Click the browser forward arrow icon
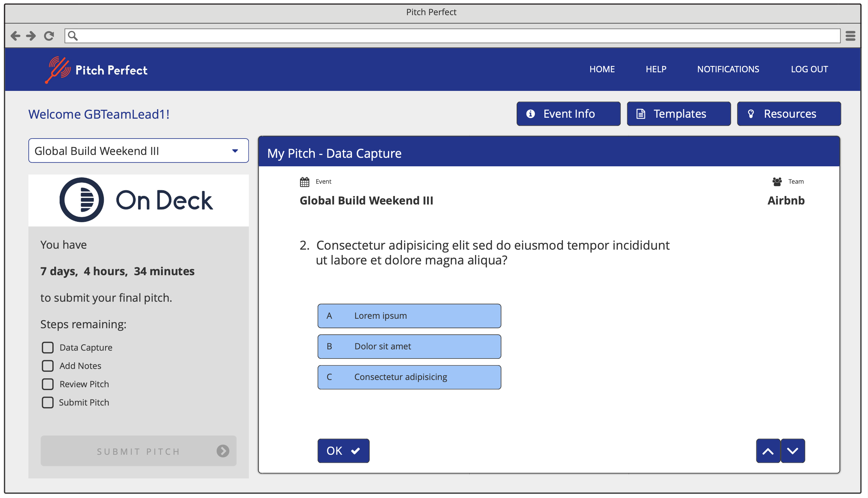The image size is (868, 498). (x=31, y=36)
